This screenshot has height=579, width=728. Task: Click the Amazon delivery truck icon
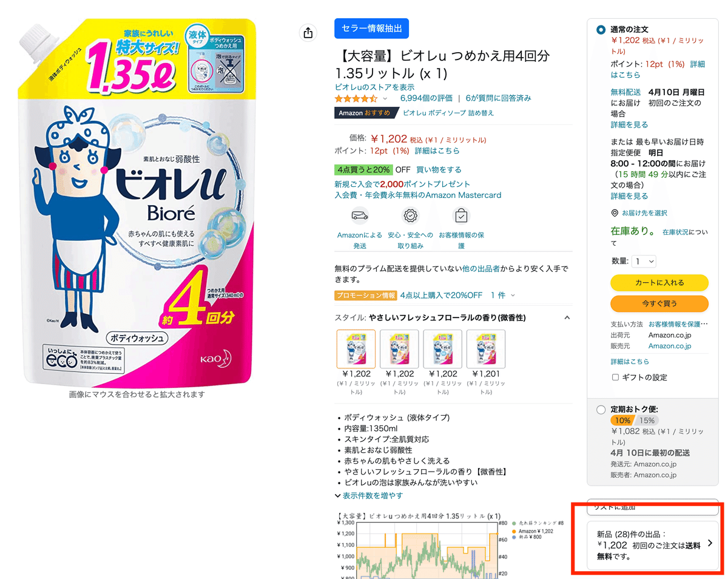[x=360, y=215]
